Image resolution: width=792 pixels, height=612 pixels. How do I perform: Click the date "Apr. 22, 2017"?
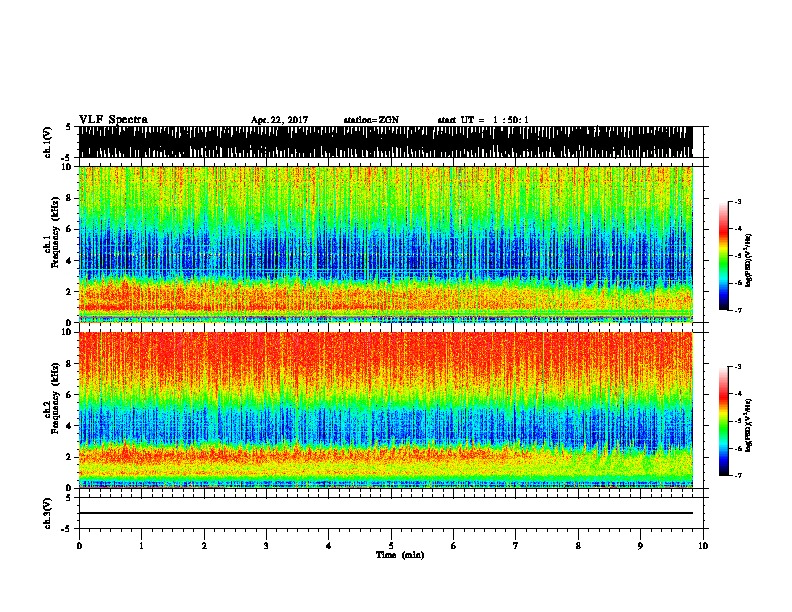pos(279,120)
